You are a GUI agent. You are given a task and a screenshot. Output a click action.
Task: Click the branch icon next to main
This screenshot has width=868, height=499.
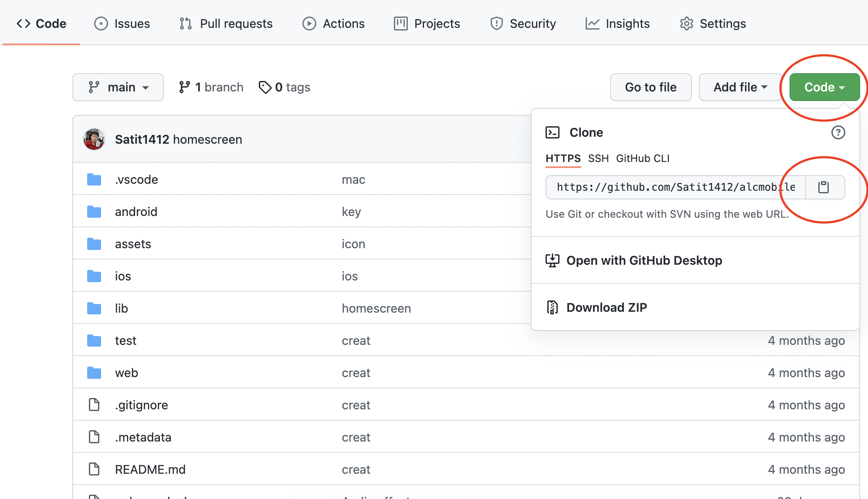pyautogui.click(x=185, y=87)
